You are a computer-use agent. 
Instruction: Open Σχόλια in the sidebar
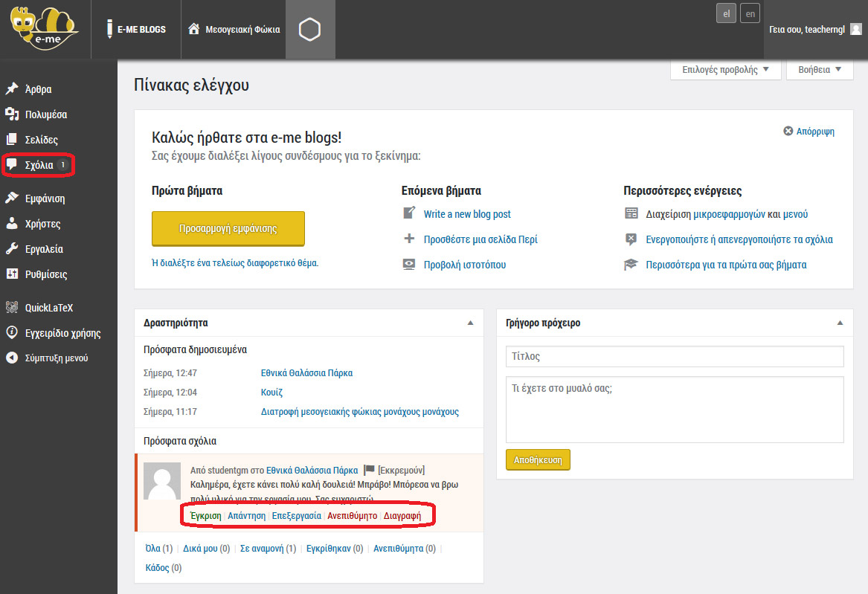39,165
